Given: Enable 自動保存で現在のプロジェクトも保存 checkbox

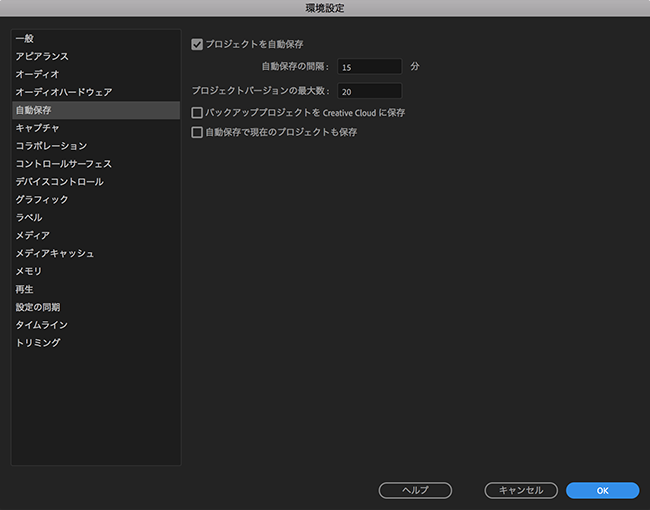Looking at the screenshot, I should pos(197,131).
